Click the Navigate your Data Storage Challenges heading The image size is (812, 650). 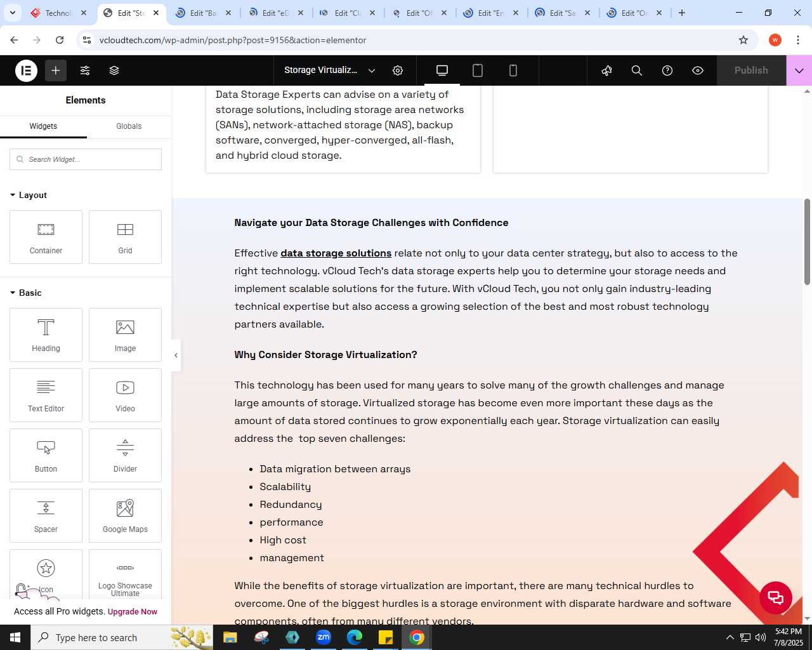click(371, 223)
